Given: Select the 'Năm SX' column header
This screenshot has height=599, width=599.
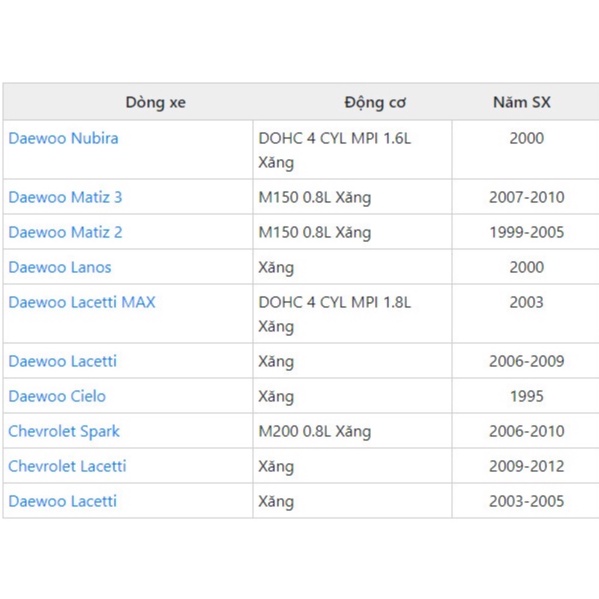Looking at the screenshot, I should point(522,102).
